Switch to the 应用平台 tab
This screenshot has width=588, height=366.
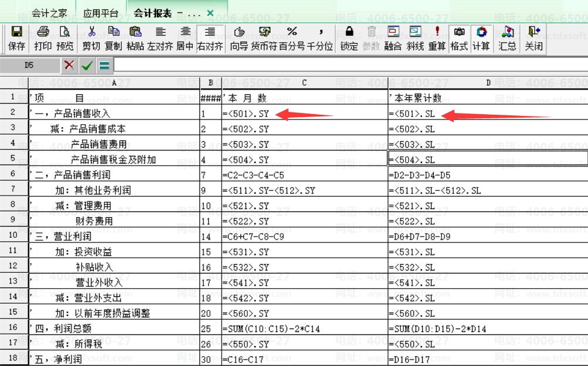(100, 13)
